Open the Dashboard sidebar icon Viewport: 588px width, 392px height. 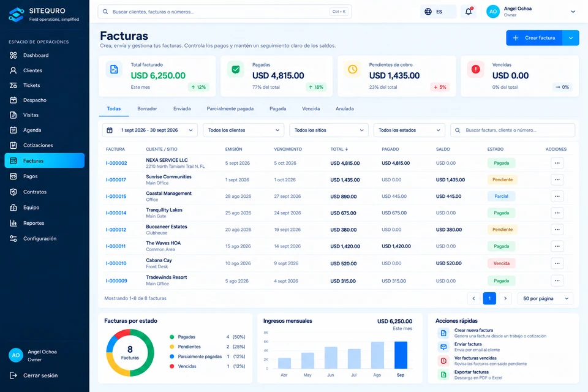13,56
